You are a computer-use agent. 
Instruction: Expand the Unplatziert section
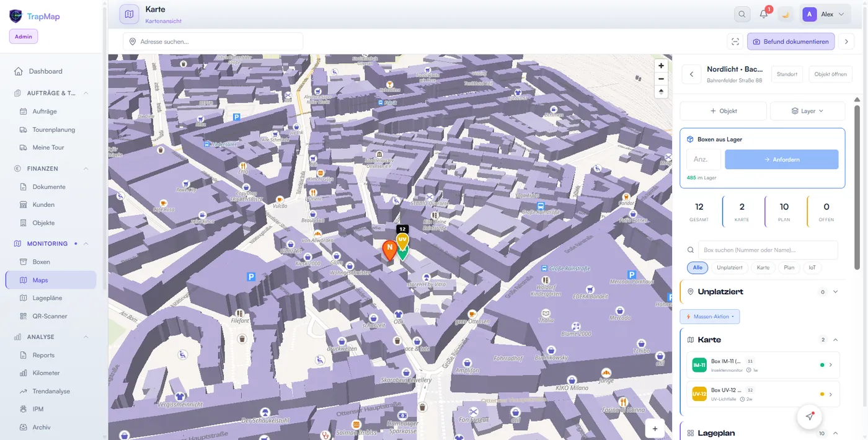point(835,292)
